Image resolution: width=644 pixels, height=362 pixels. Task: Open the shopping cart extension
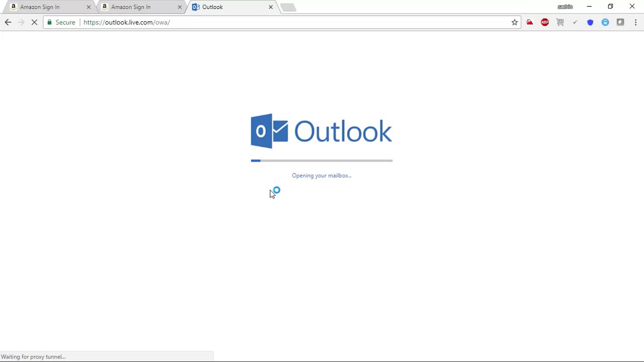tap(560, 22)
